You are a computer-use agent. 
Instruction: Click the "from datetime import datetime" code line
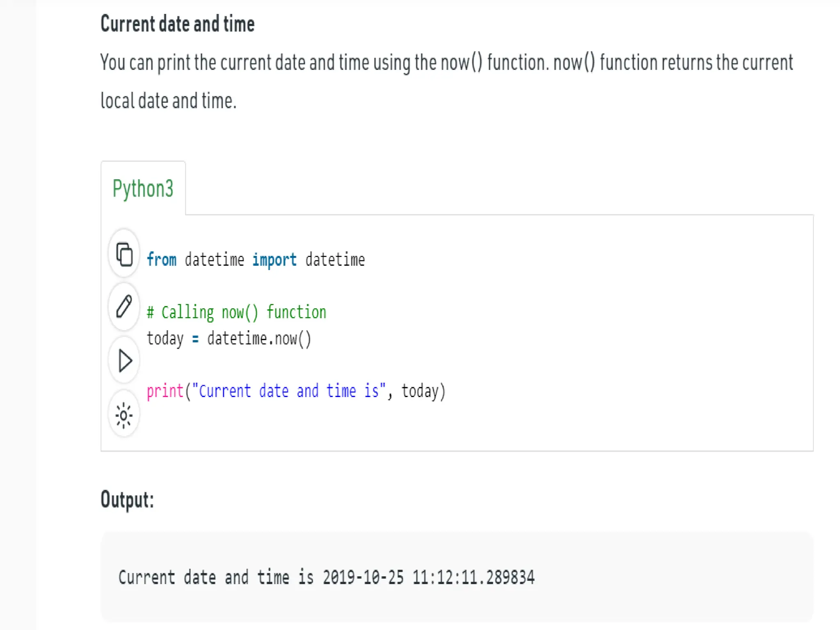pos(256,260)
